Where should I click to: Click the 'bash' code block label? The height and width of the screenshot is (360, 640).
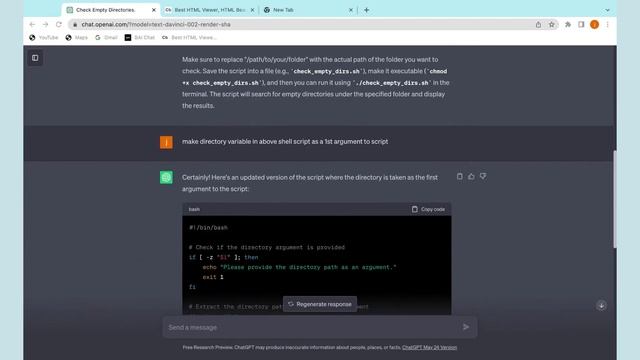pyautogui.click(x=194, y=209)
